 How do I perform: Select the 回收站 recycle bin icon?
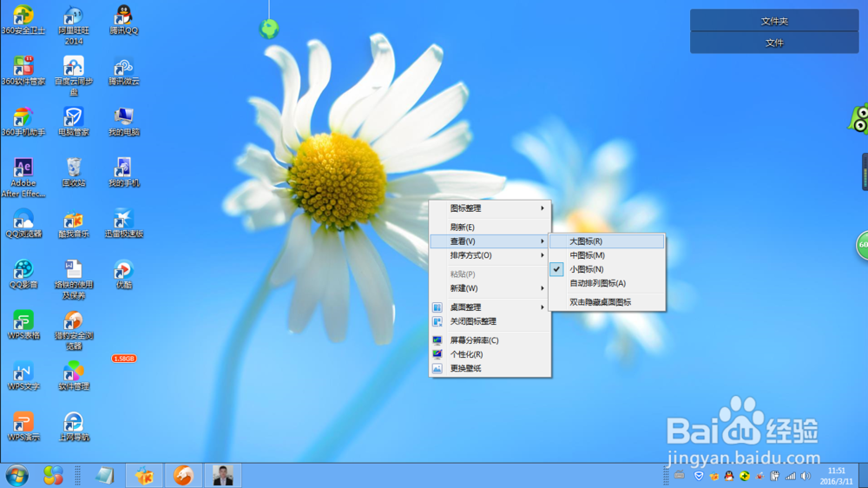74,173
